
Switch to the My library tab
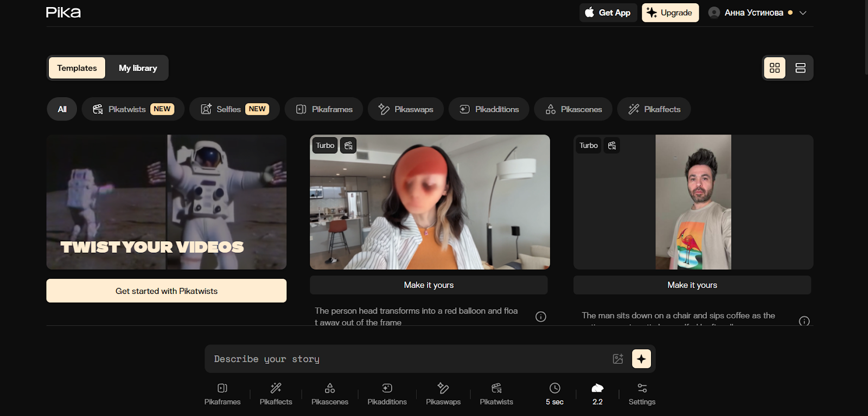pos(138,68)
